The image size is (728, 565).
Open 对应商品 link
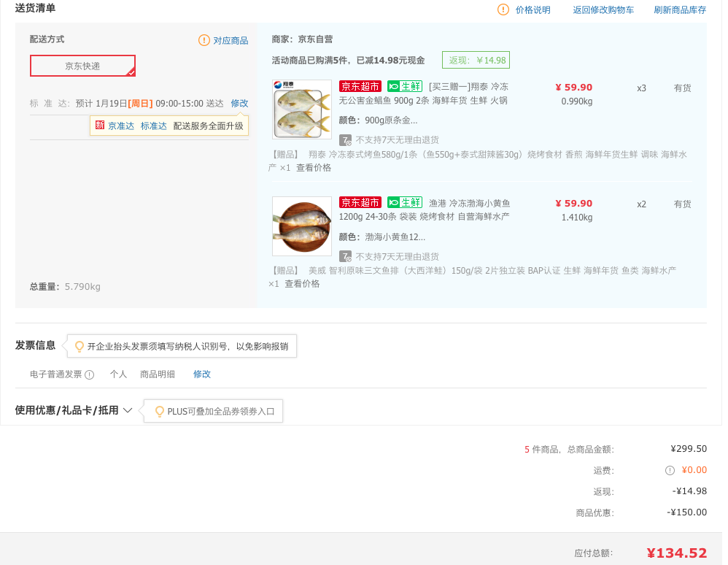click(231, 40)
